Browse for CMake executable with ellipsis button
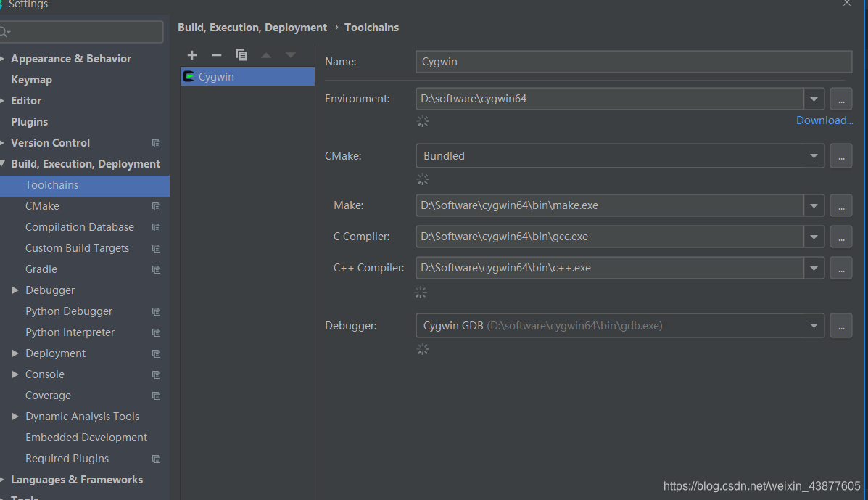Screen dimensions: 868x500 [841, 155]
